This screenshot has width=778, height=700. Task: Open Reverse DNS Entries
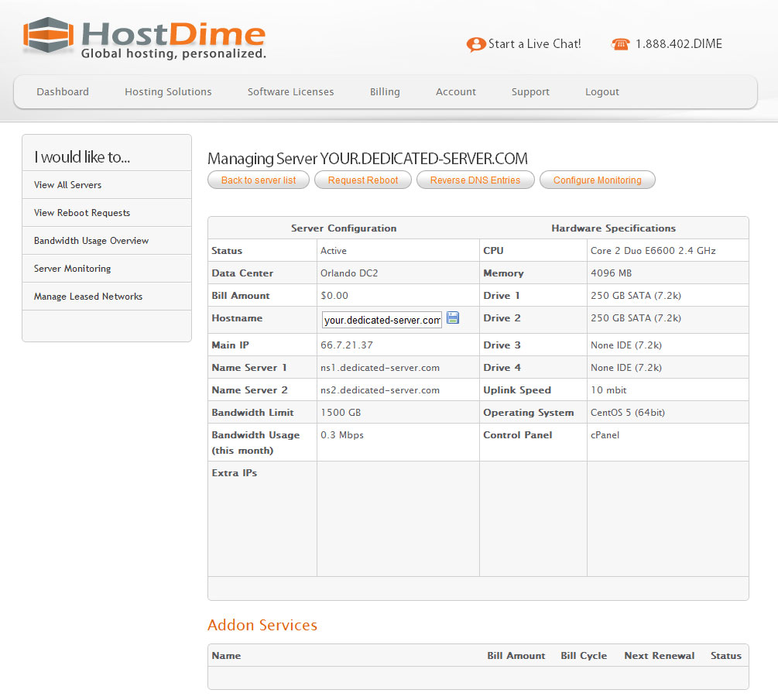[x=475, y=180]
